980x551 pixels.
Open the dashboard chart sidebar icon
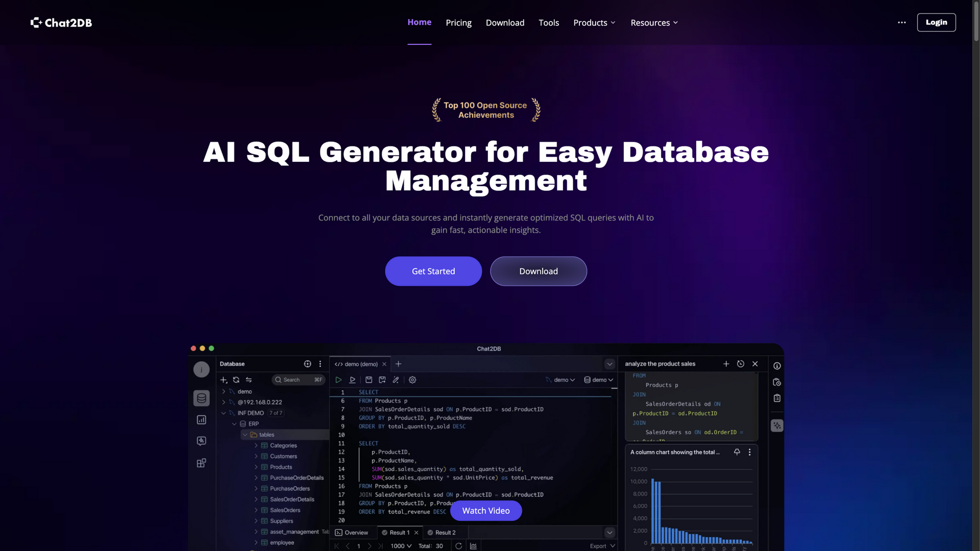pos(202,420)
